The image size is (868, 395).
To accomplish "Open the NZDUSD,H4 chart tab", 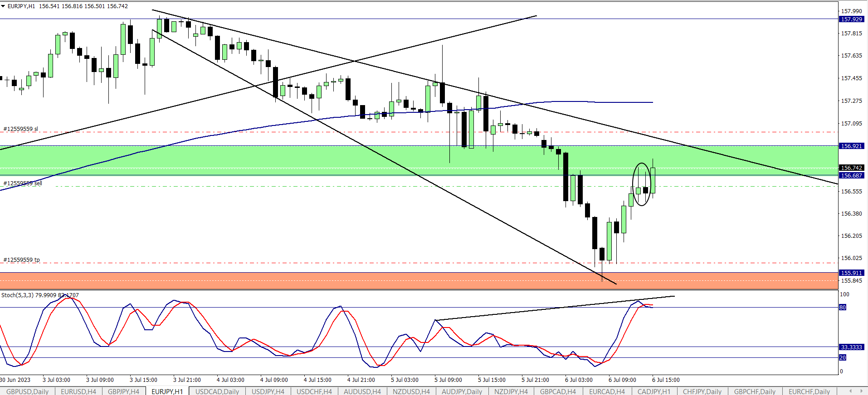I will pyautogui.click(x=411, y=391).
